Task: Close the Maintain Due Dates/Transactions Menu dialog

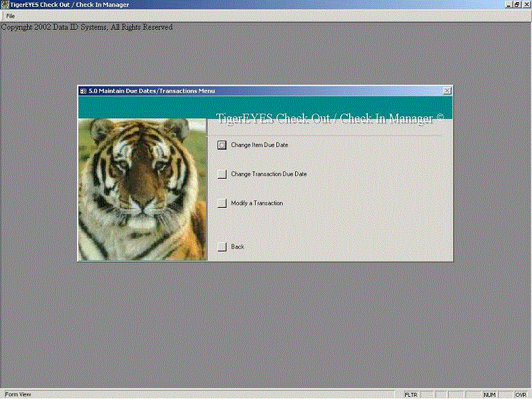Action: pyautogui.click(x=447, y=91)
